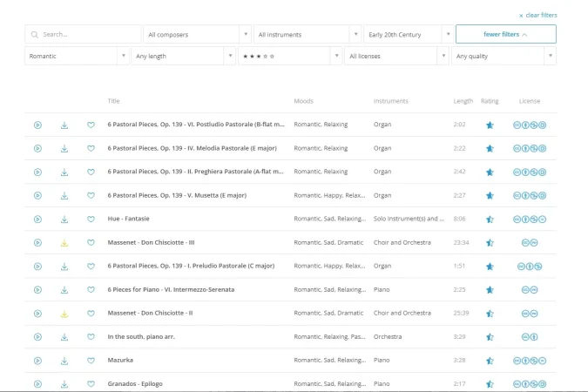Download the Postludio Pastorale (B-flat) track
588x392 pixels.
pyautogui.click(x=64, y=125)
